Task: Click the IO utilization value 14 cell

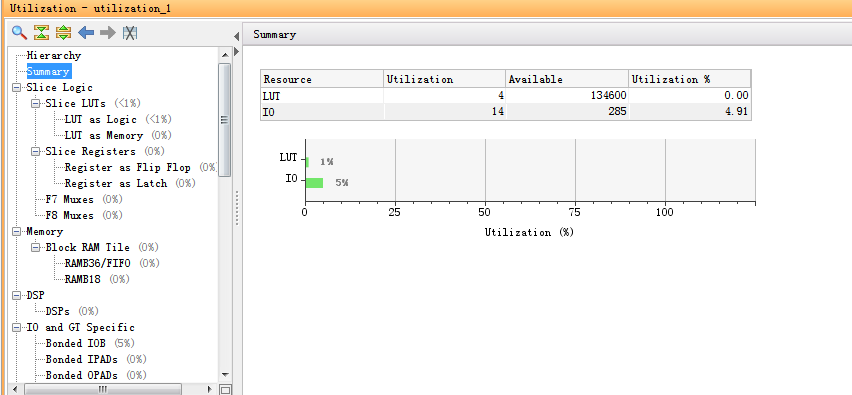Action: click(444, 111)
